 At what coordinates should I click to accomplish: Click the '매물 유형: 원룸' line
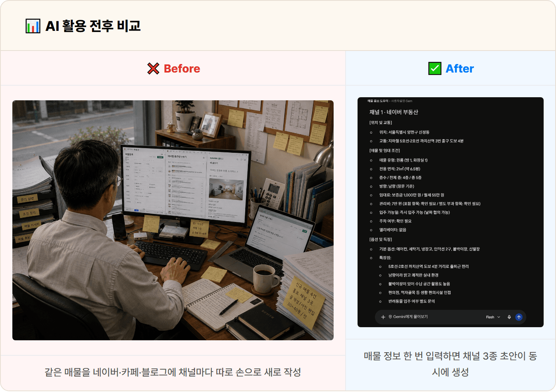[x=403, y=160]
